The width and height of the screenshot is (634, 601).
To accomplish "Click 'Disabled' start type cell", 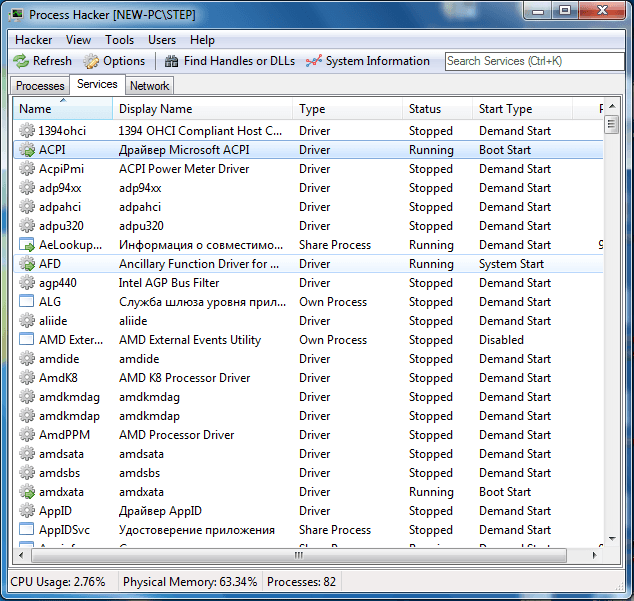I will [501, 340].
